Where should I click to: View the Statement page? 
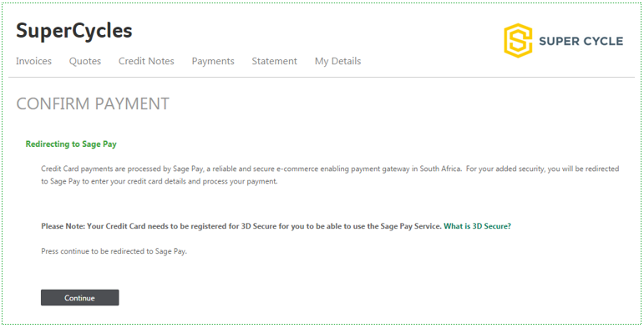[x=274, y=61]
